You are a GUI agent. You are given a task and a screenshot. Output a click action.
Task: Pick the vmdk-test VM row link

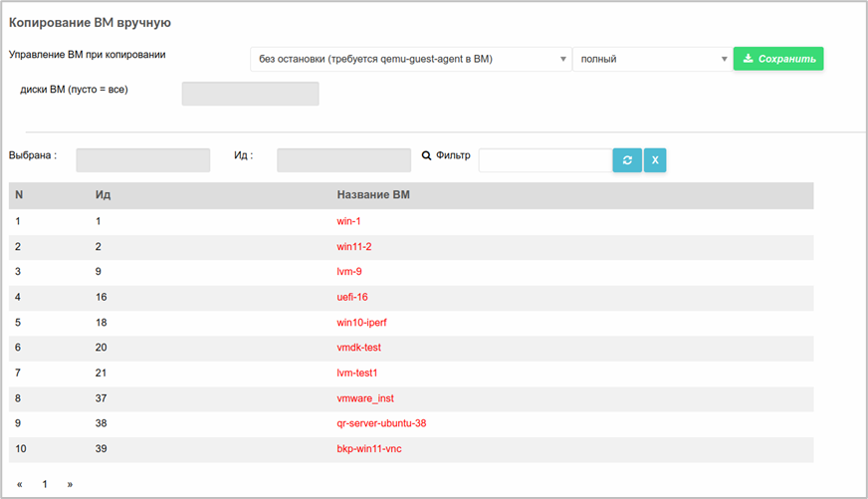click(358, 348)
